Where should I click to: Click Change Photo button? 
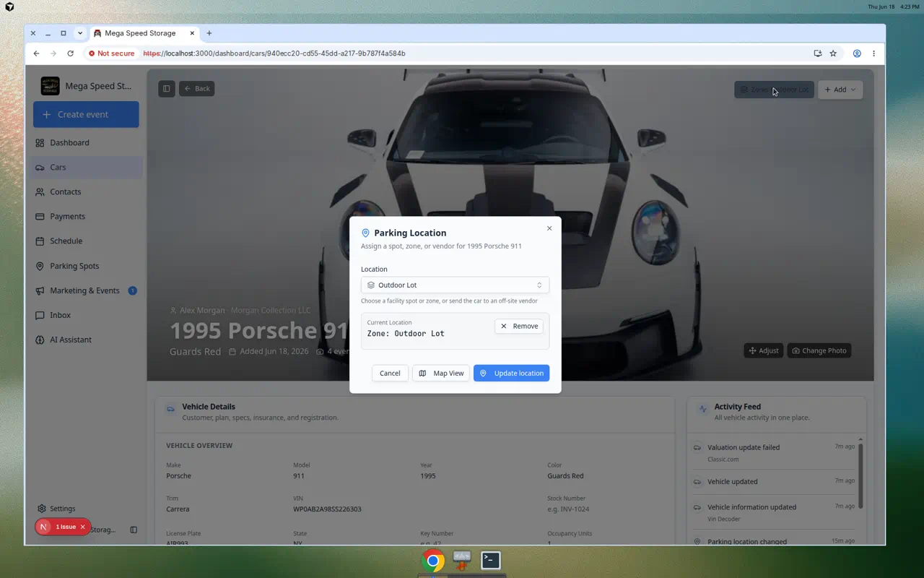(x=819, y=350)
